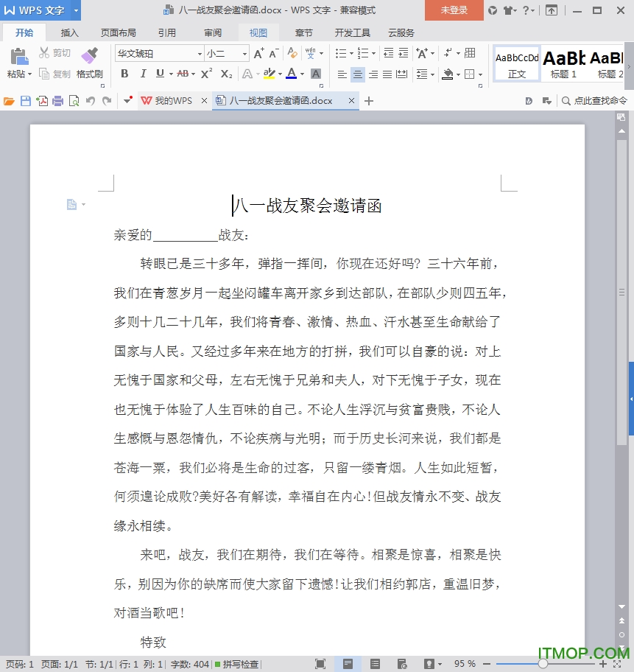This screenshot has width=634, height=672.
Task: Click the Cut scissors icon
Action: click(x=44, y=53)
